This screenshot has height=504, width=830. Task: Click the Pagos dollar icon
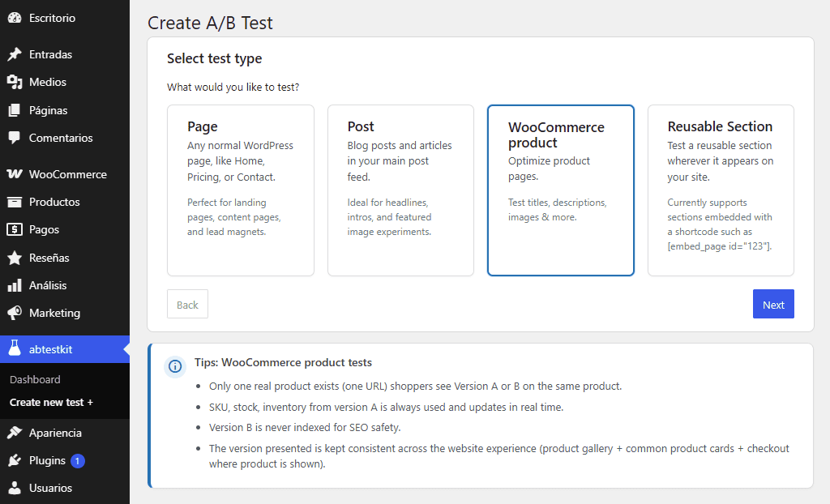tap(15, 229)
